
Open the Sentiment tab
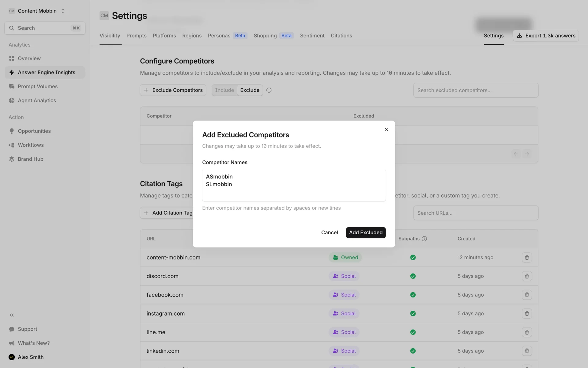[312, 36]
